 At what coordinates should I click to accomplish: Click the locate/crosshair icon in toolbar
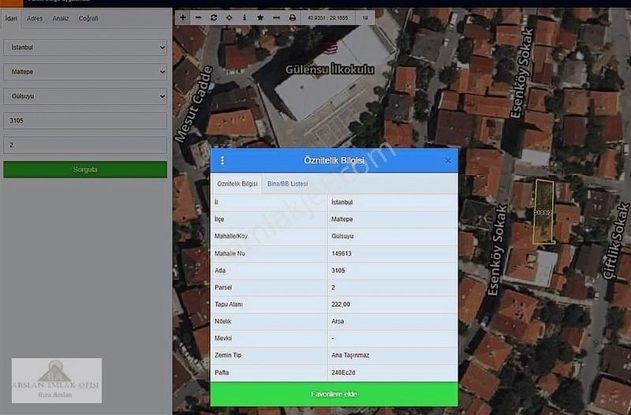coord(229,18)
